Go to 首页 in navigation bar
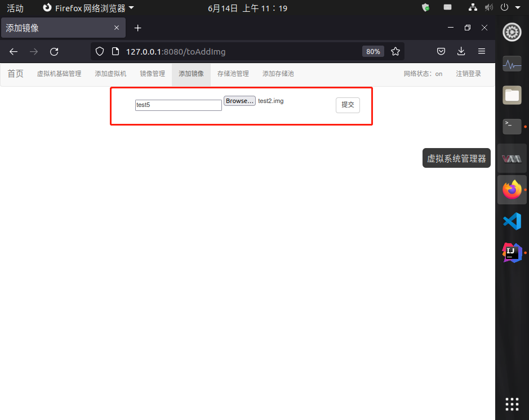Screen dimensions: 529x420 16,74
